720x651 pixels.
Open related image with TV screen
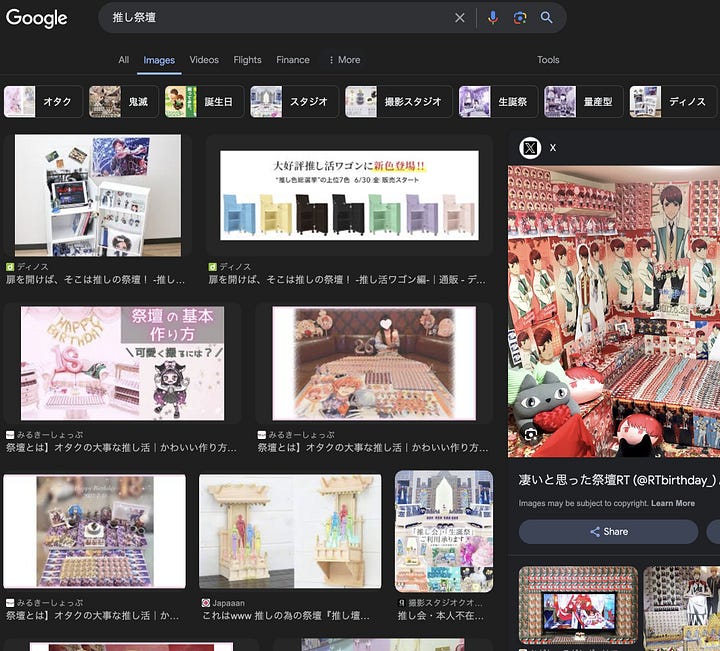pyautogui.click(x=578, y=605)
